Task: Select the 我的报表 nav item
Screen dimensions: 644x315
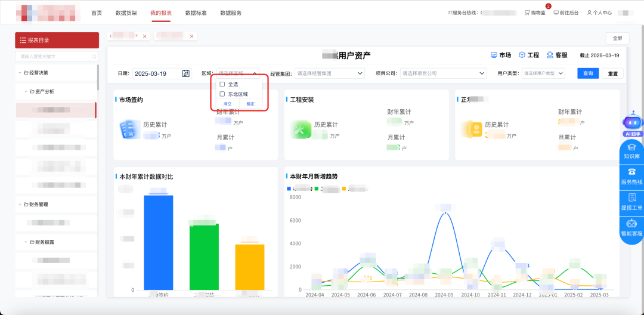Action: (161, 13)
